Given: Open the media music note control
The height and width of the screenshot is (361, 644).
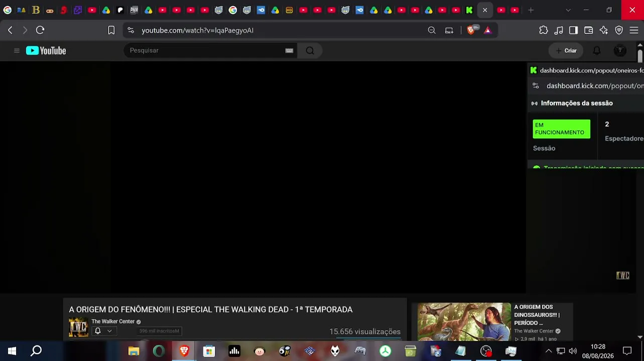Looking at the screenshot, I should (559, 30).
